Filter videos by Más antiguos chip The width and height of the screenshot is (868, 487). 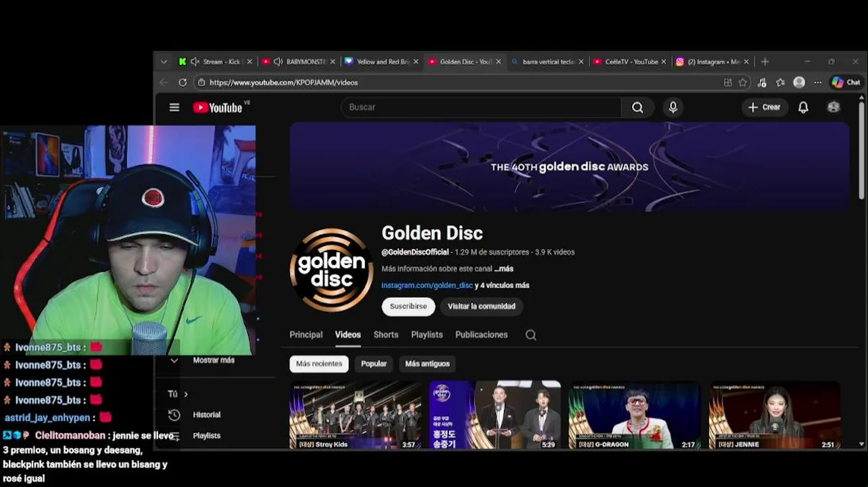[x=427, y=364]
